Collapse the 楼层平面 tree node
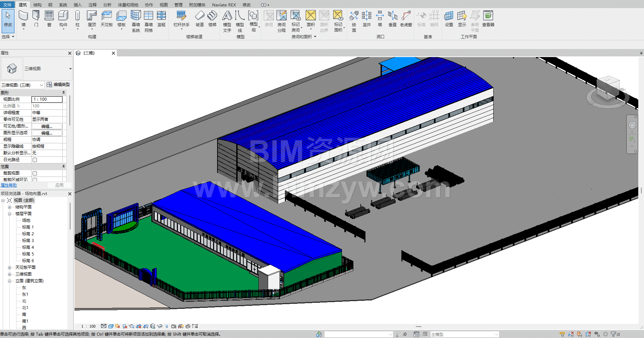The width and height of the screenshot is (644, 338). (x=9, y=214)
